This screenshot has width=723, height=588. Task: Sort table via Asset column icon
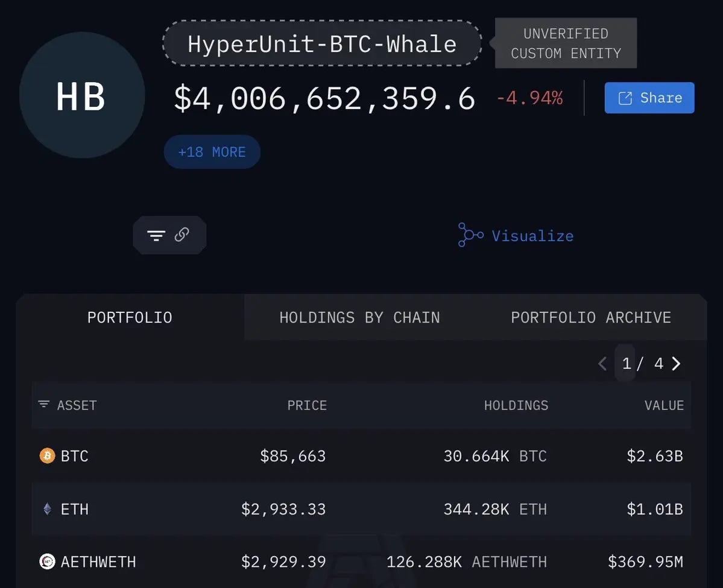coord(44,405)
